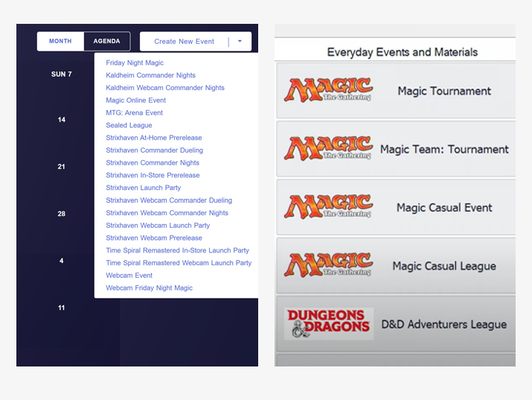Click calendar date 14
This screenshot has width=532, height=400.
tap(62, 119)
